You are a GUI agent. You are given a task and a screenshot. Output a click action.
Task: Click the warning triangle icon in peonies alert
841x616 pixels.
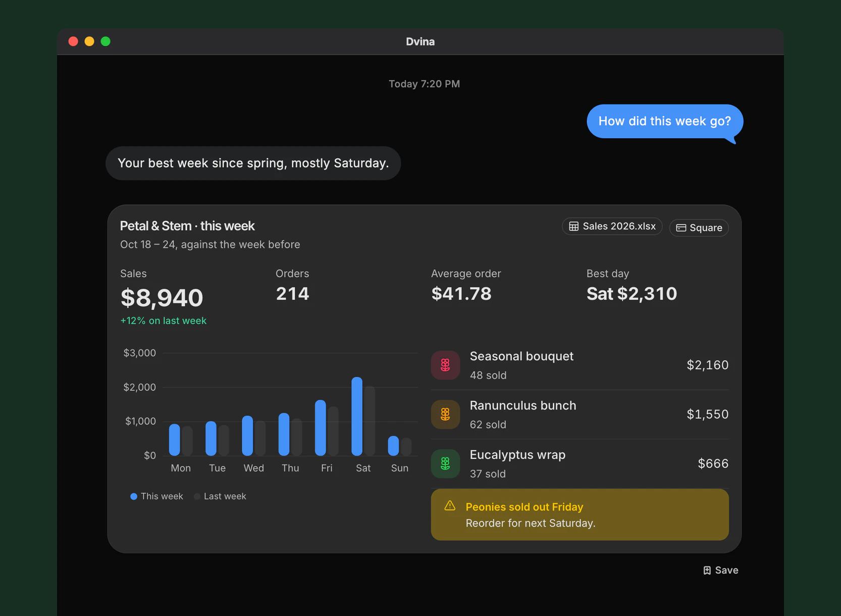(450, 505)
